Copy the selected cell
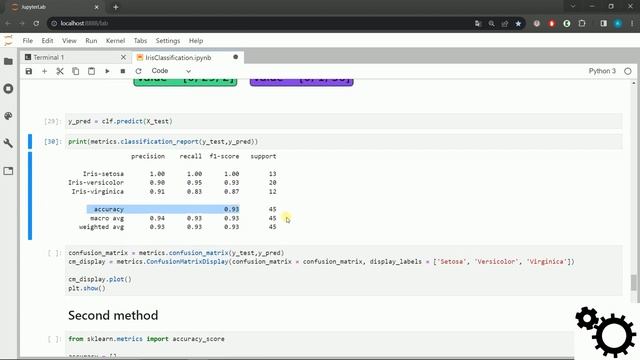 [76, 71]
